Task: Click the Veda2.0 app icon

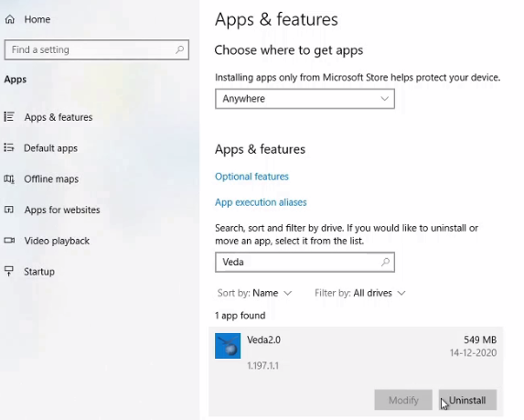Action: click(x=228, y=346)
